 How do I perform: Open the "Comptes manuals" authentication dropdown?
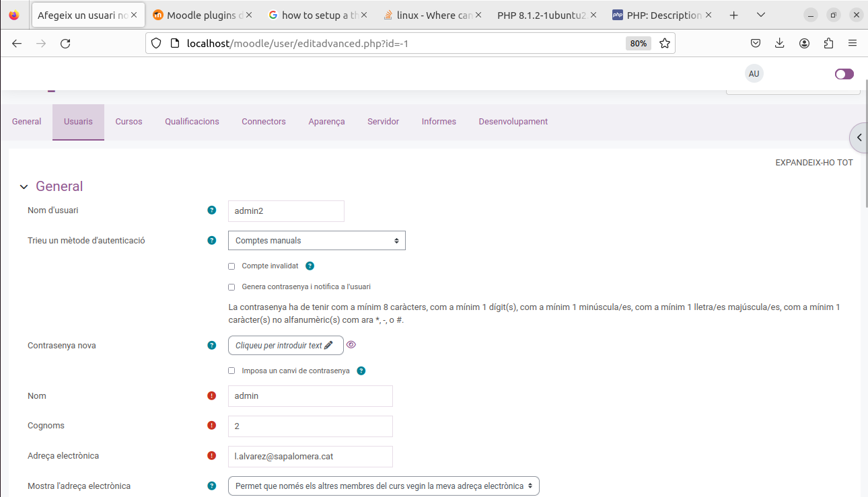(x=316, y=240)
